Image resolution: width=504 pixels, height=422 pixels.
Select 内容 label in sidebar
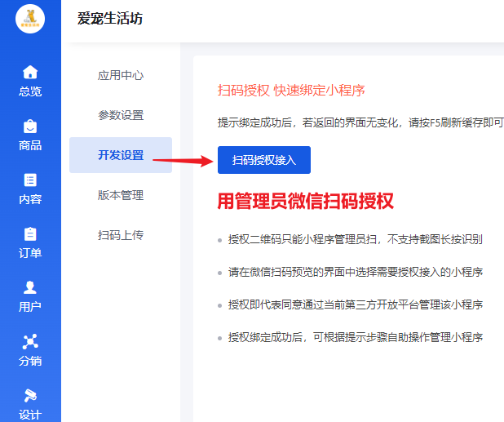point(30,199)
